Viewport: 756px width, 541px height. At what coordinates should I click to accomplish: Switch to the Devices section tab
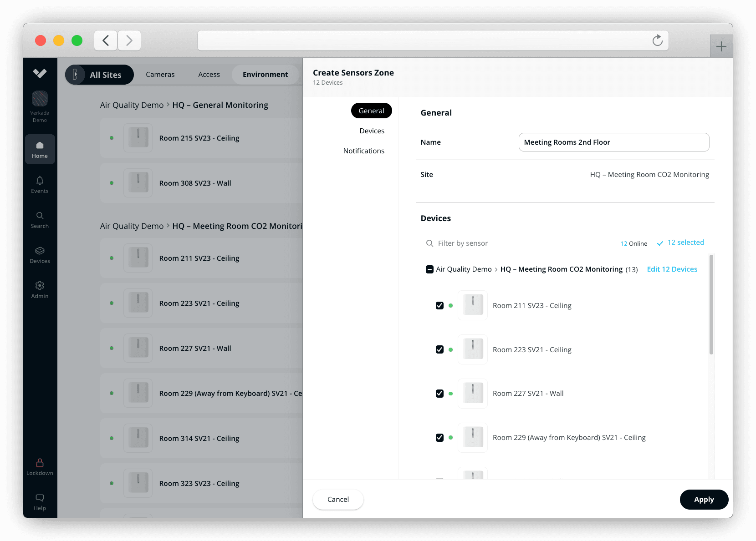[372, 131]
